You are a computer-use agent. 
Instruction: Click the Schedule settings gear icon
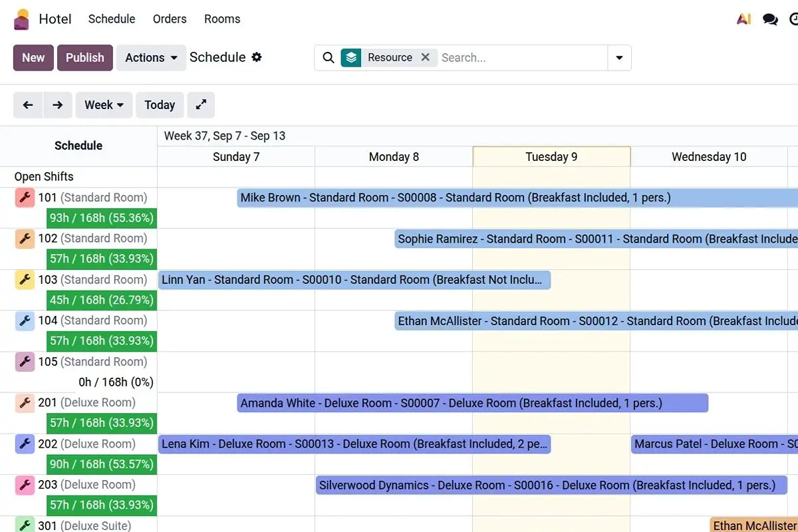point(257,57)
